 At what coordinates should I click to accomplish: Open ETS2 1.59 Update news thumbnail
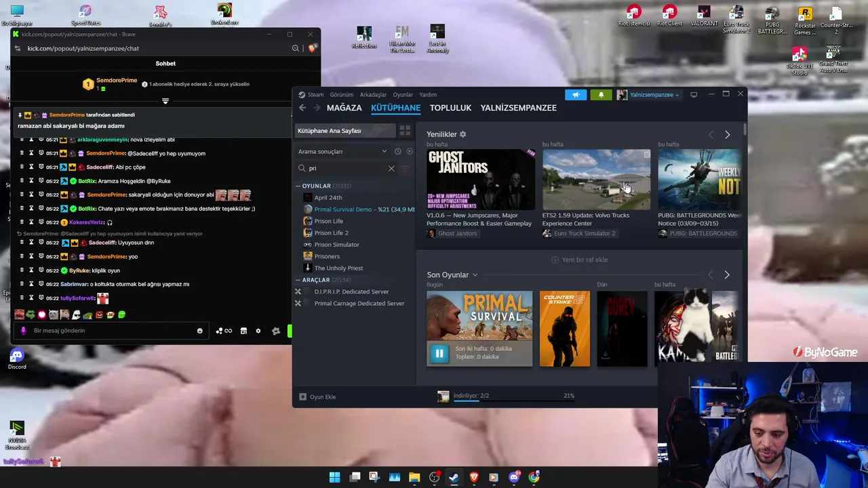coord(596,180)
